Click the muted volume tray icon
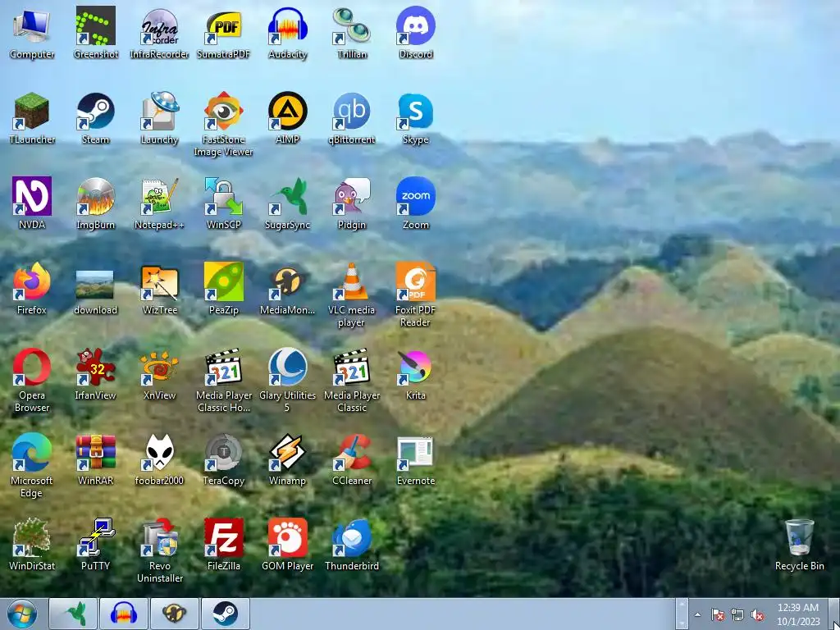Image resolution: width=840 pixels, height=630 pixels. 757,614
